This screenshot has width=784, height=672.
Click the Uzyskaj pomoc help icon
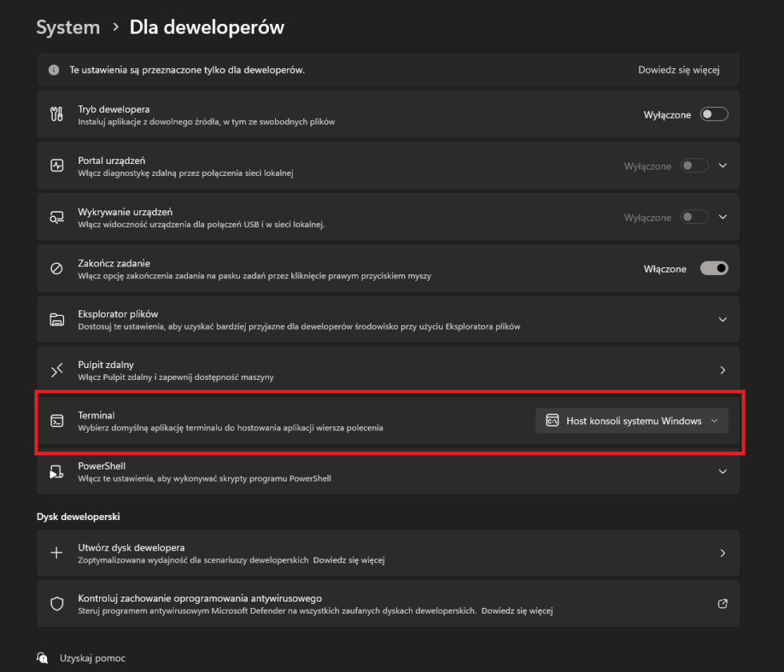click(x=42, y=658)
